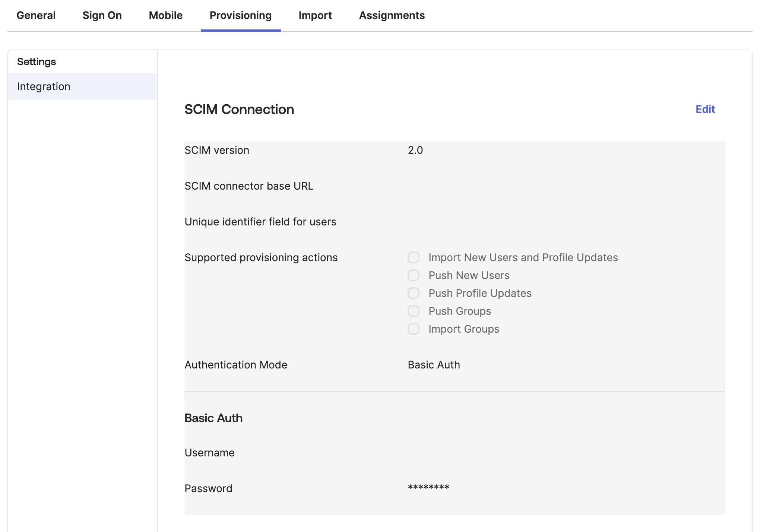This screenshot has width=757, height=532.
Task: Click the masked Password value
Action: pos(428,488)
